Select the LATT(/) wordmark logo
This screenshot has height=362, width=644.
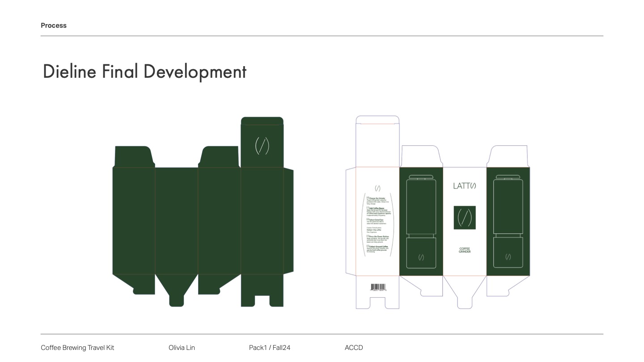464,186
